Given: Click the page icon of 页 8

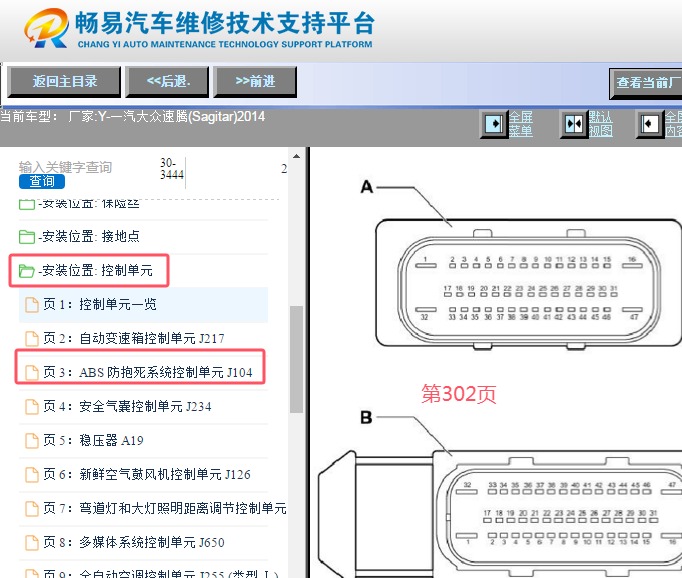Looking at the screenshot, I should 32,542.
